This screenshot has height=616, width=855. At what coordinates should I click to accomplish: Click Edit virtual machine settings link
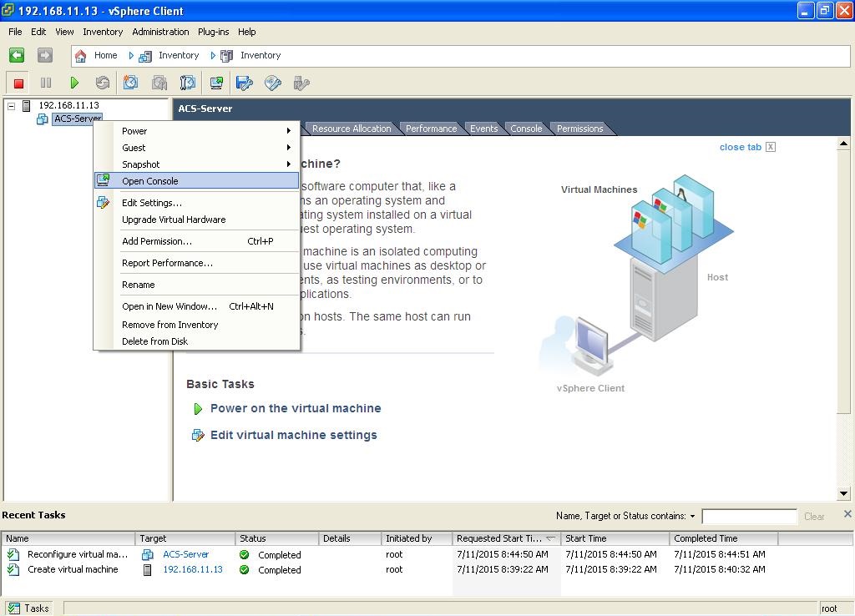(x=293, y=435)
